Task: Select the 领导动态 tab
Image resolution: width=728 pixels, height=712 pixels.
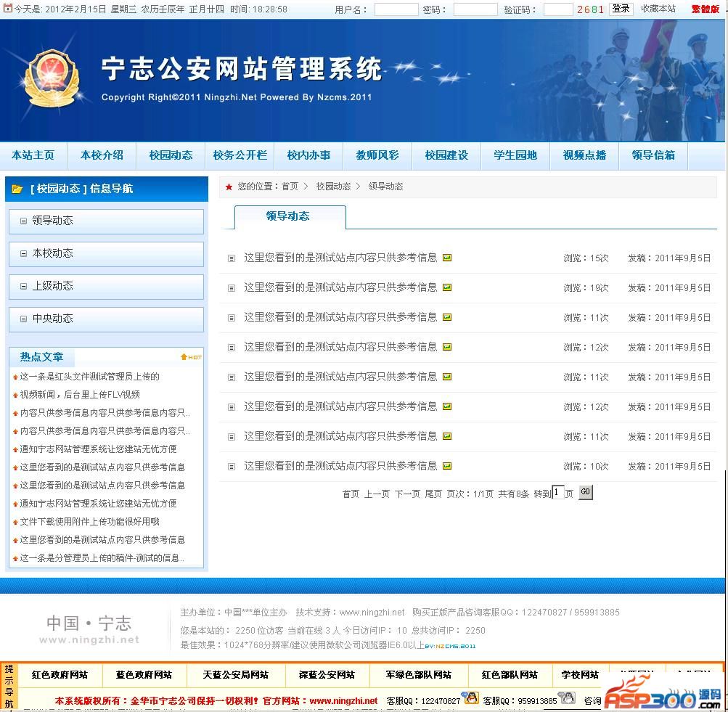Action: tap(288, 216)
